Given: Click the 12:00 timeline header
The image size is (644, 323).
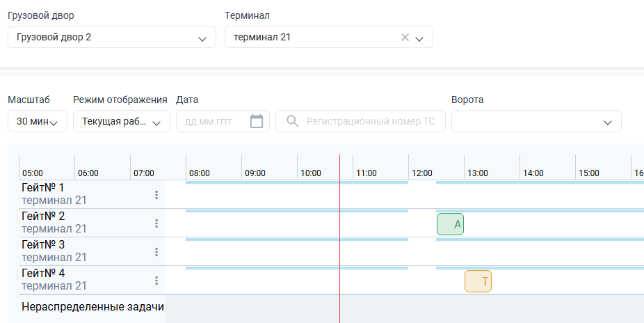Looking at the screenshot, I should (x=422, y=173).
